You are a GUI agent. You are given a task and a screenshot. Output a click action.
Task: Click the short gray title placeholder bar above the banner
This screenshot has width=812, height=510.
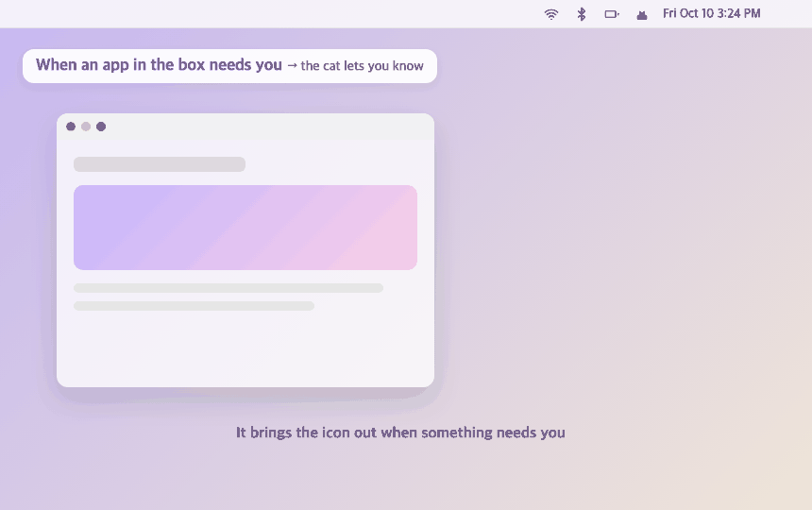tap(160, 164)
